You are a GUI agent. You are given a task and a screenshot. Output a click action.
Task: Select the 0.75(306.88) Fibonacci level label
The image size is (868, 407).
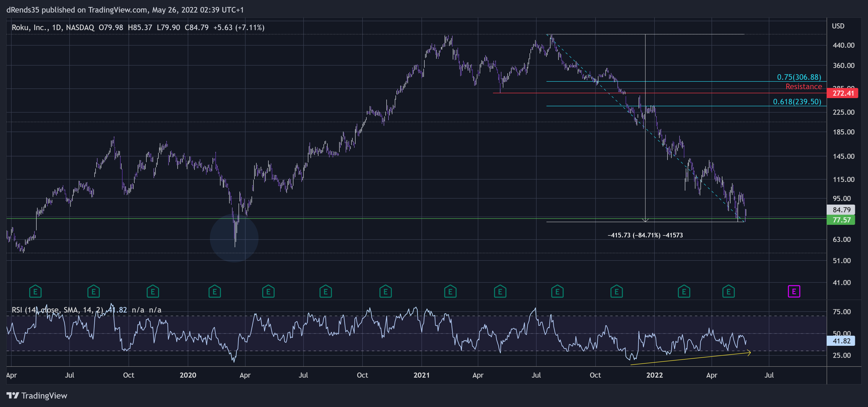click(x=799, y=77)
